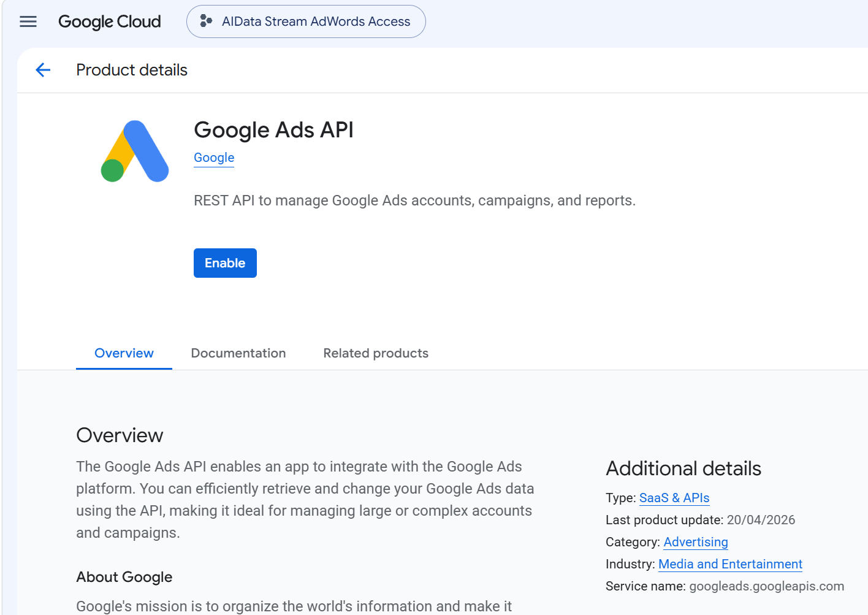868x615 pixels.
Task: Click the Google Ads API title
Action: (273, 130)
